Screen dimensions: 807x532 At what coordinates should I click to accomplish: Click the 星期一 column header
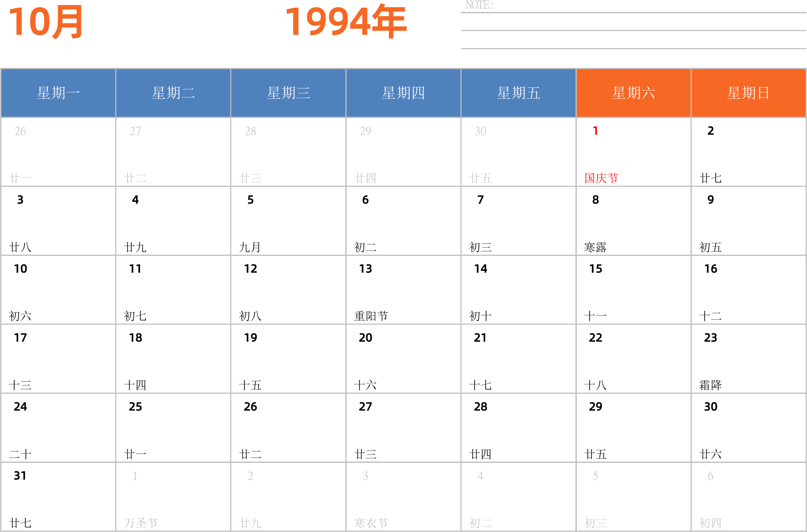(x=58, y=93)
